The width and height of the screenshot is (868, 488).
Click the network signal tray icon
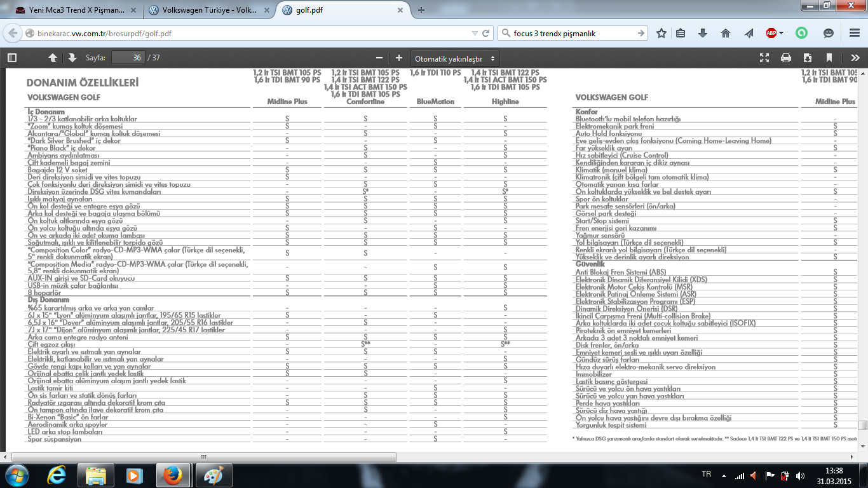[739, 475]
